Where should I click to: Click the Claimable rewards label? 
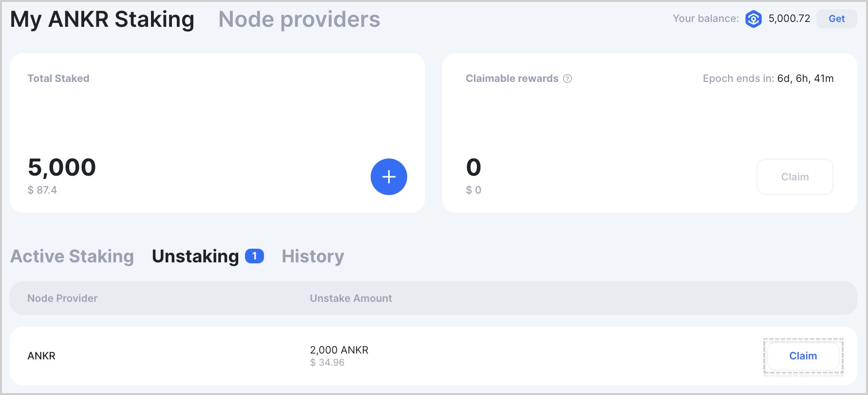(512, 79)
